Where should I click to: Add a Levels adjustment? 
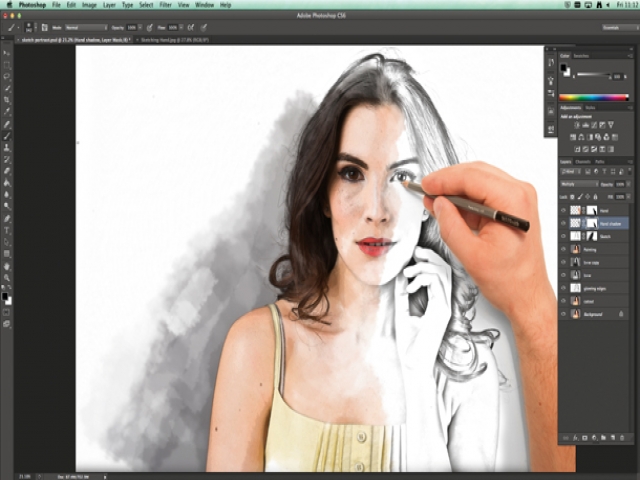586,125
